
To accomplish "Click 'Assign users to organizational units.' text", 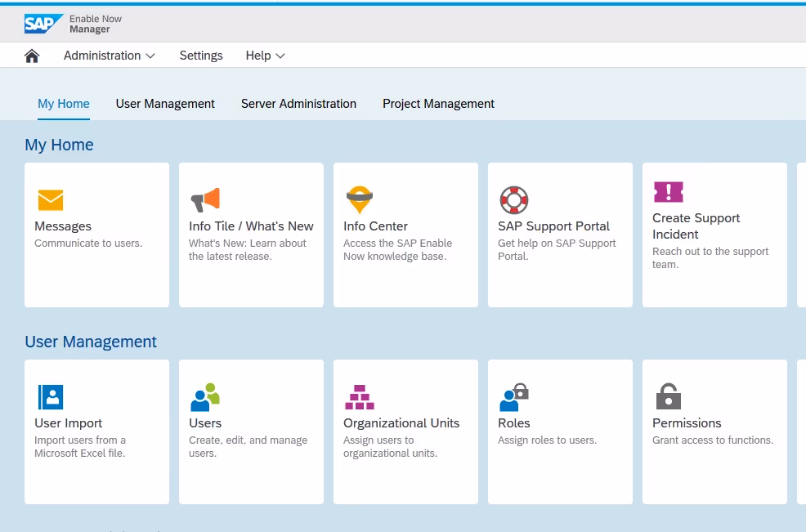I will (x=390, y=447).
